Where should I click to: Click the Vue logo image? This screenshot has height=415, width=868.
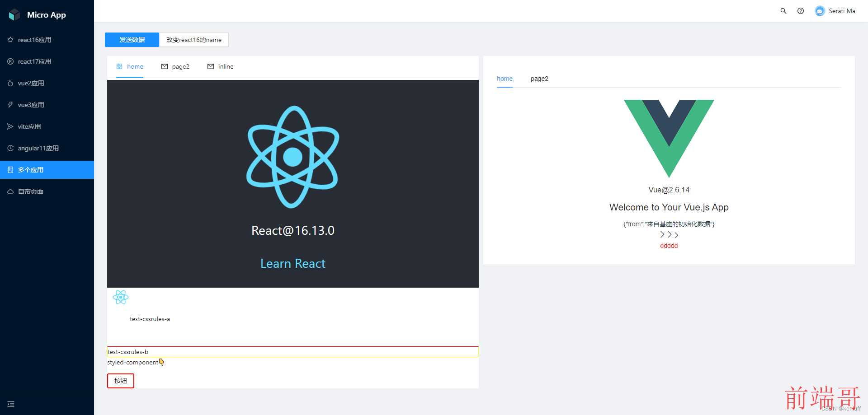(x=669, y=139)
